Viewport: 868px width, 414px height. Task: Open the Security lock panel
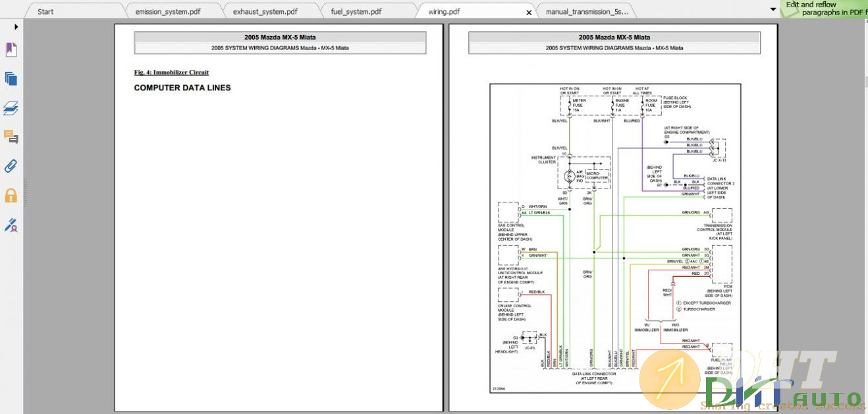11,195
